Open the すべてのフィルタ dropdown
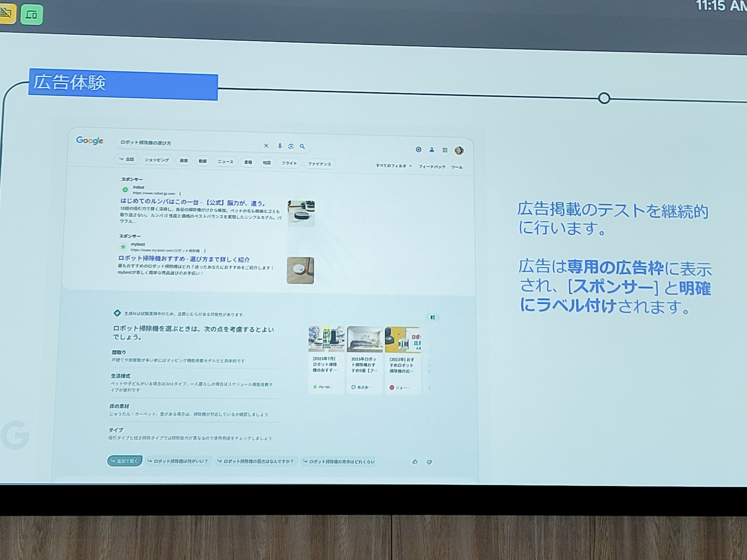The width and height of the screenshot is (747, 560). click(393, 166)
